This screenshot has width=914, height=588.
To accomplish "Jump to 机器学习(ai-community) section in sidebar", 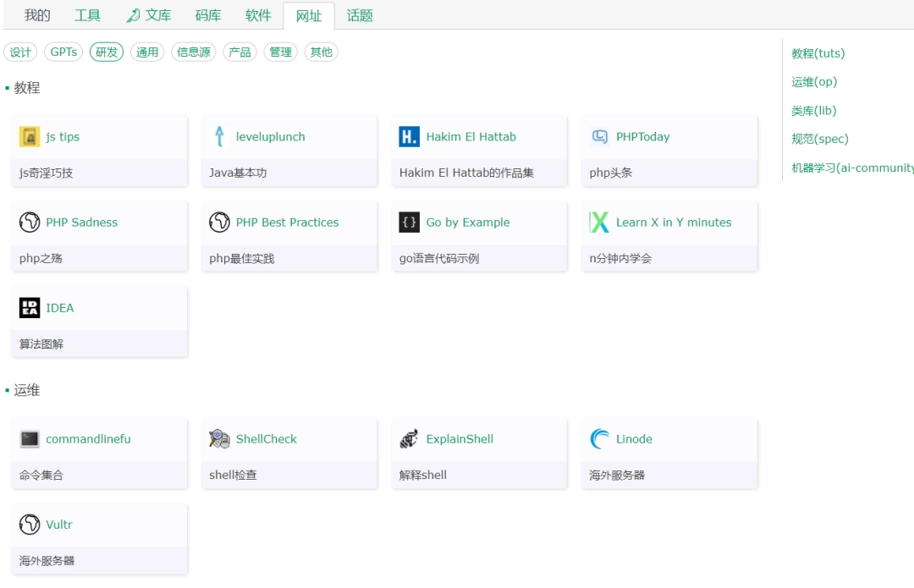I will tap(852, 168).
